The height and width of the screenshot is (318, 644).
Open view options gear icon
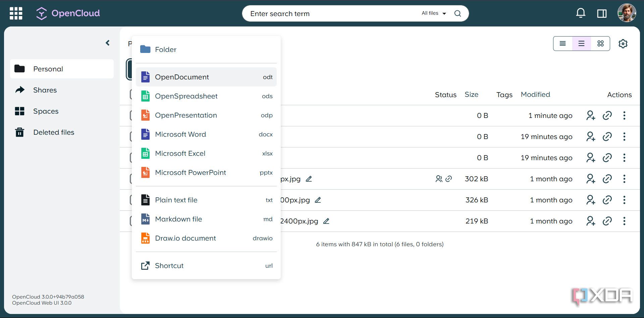tap(623, 44)
